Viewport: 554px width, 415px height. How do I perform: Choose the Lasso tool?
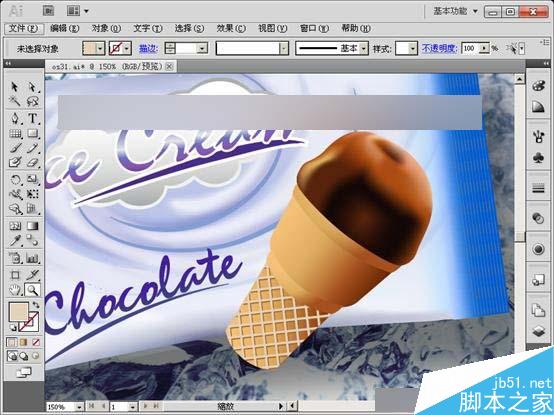[x=32, y=102]
